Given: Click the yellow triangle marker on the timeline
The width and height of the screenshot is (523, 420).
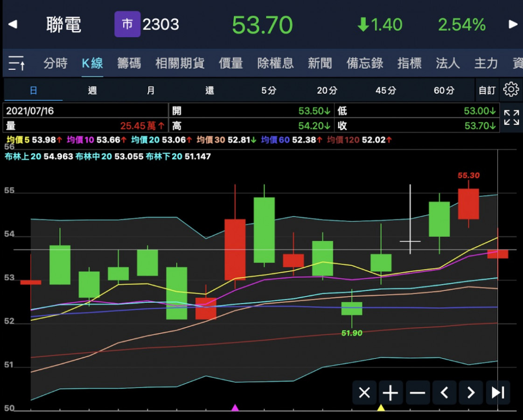Looking at the screenshot, I should click(381, 407).
